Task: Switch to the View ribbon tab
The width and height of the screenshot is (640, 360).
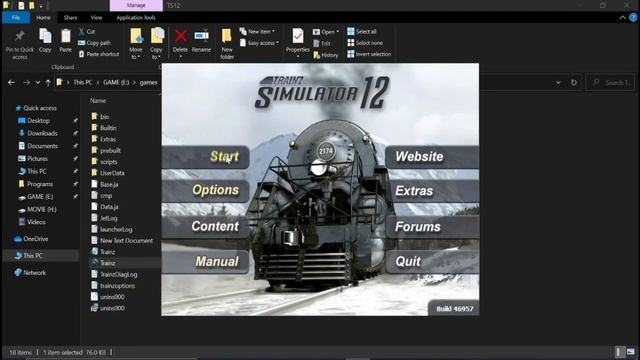Action: tap(96, 18)
